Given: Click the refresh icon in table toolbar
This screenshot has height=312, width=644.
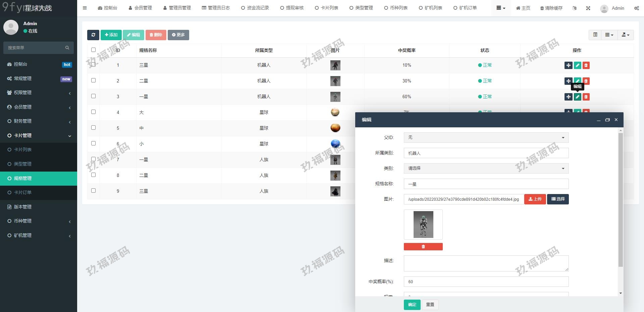Looking at the screenshot, I should tap(93, 35).
